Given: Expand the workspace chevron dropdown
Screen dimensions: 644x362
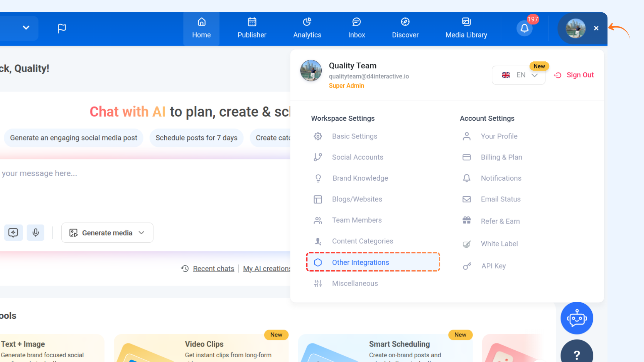Looking at the screenshot, I should [26, 28].
